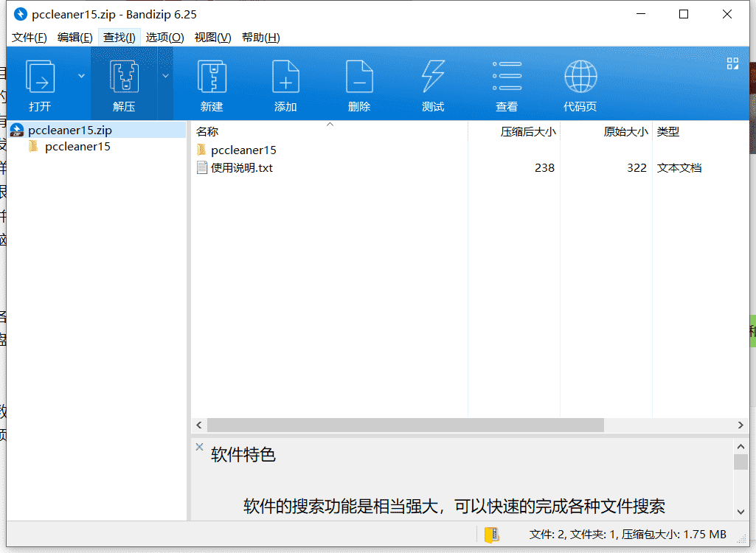Click compressed size value 238

[x=544, y=168]
